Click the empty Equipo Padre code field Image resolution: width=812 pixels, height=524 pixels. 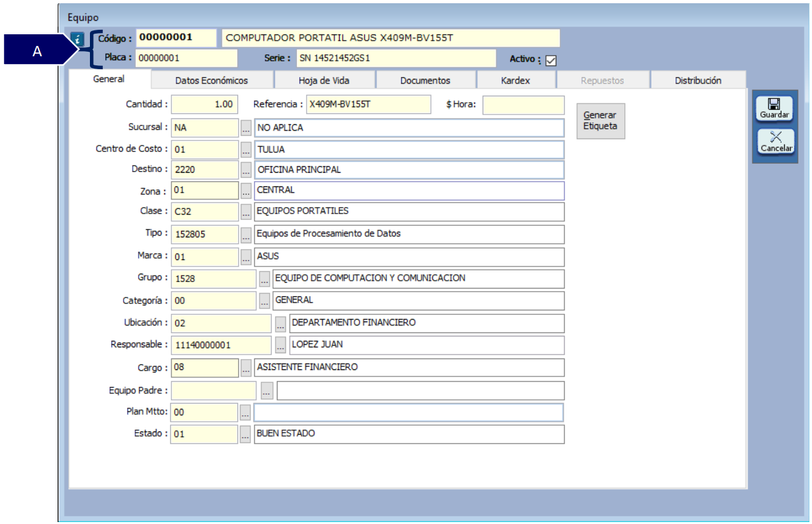pyautogui.click(x=214, y=391)
